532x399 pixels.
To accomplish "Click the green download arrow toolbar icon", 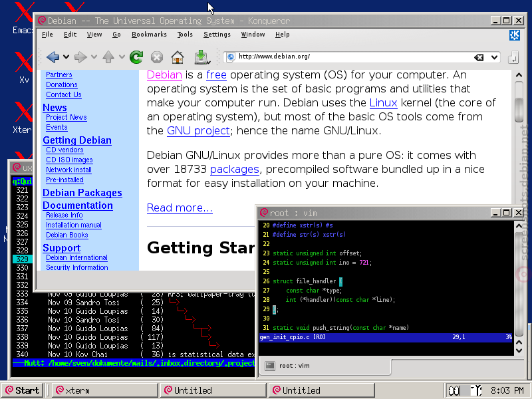I will (x=202, y=57).
